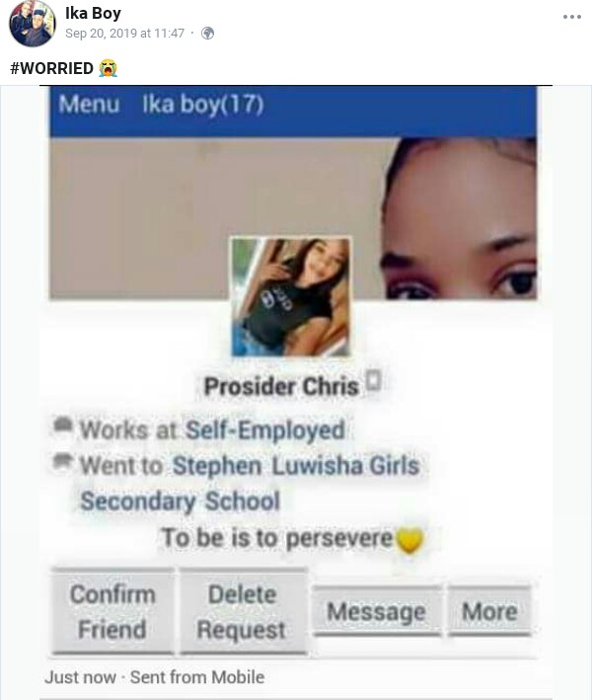Click the Prosider Chris name text

(281, 387)
